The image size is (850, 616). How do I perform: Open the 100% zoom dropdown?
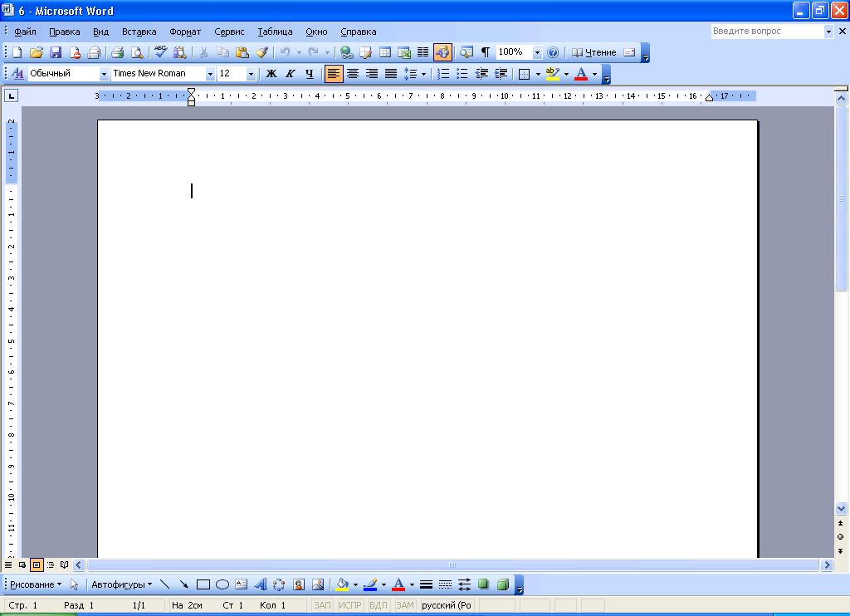coord(537,52)
